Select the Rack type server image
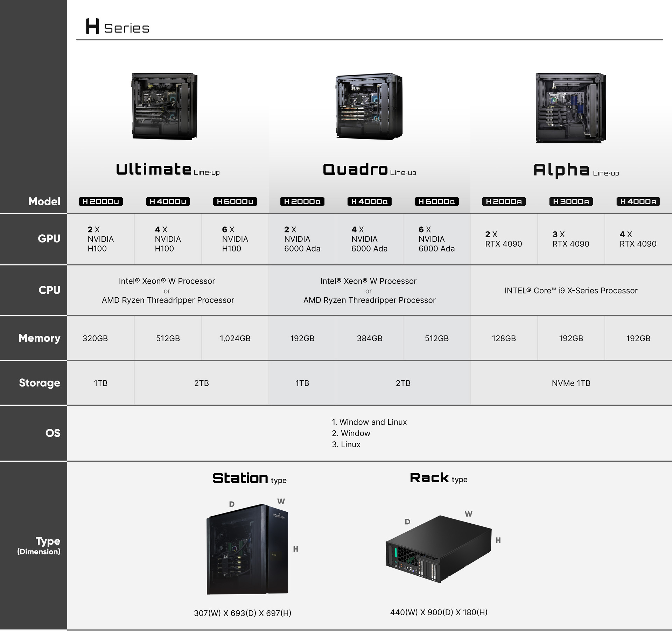The image size is (672, 631). (x=439, y=549)
